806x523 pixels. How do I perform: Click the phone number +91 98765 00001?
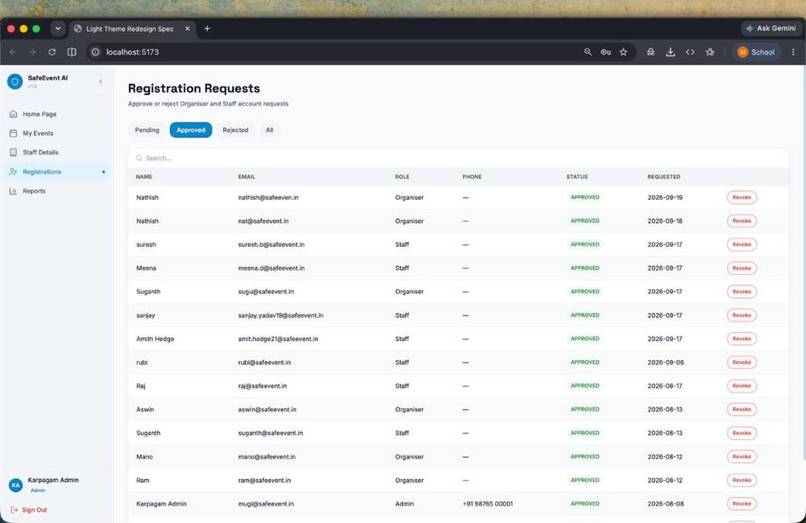[x=488, y=504]
